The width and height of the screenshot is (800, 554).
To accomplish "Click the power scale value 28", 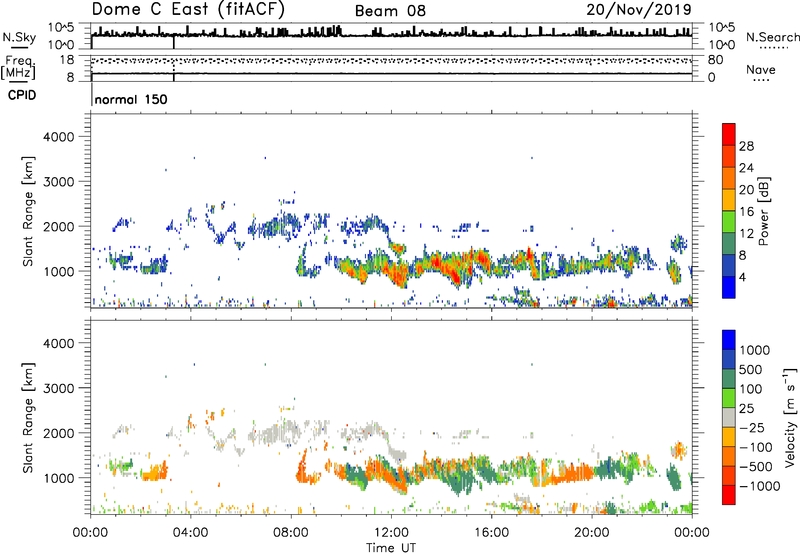I will coord(746,146).
